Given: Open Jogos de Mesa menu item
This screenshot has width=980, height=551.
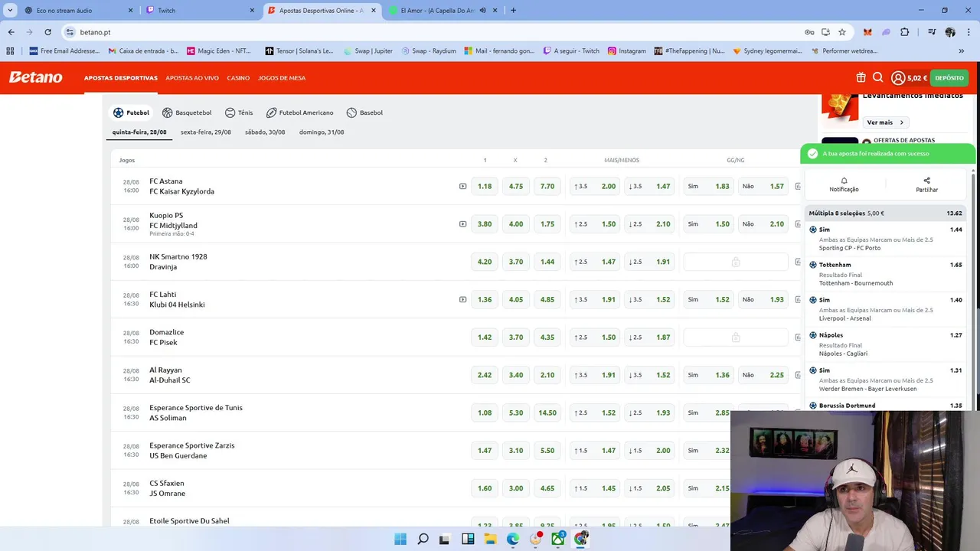Looking at the screenshot, I should coord(282,78).
